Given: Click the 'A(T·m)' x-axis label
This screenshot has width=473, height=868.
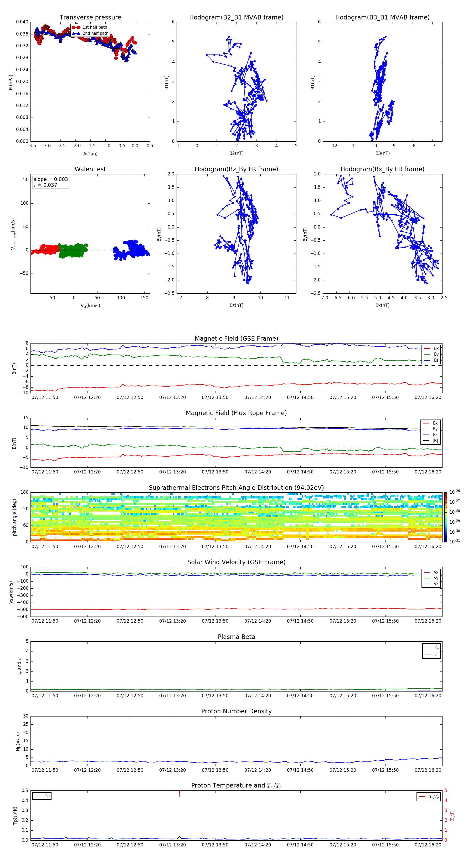Looking at the screenshot, I should click(90, 154).
